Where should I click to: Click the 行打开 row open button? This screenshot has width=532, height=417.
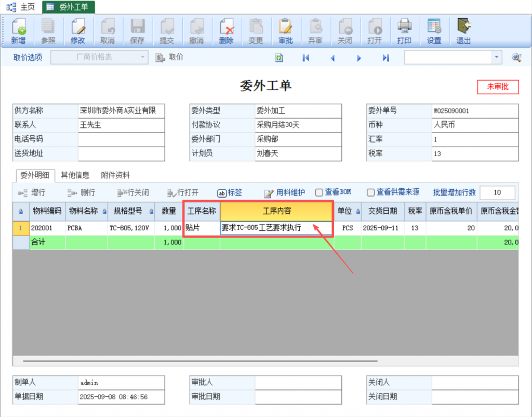click(182, 192)
